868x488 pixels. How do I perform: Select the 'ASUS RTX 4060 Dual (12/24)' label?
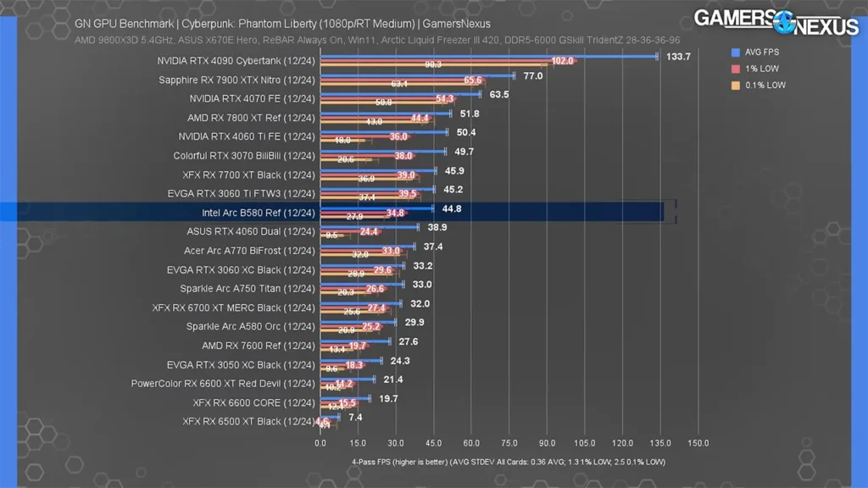point(251,231)
